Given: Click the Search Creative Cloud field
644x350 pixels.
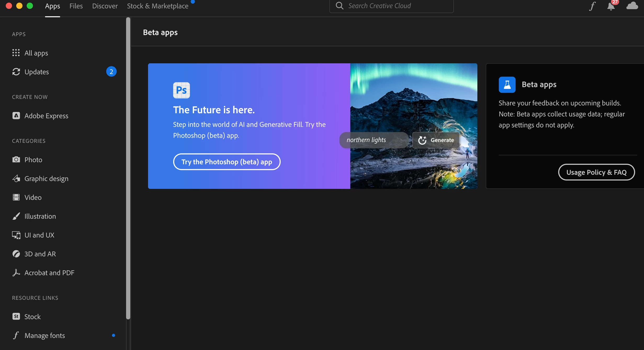Looking at the screenshot, I should [391, 6].
